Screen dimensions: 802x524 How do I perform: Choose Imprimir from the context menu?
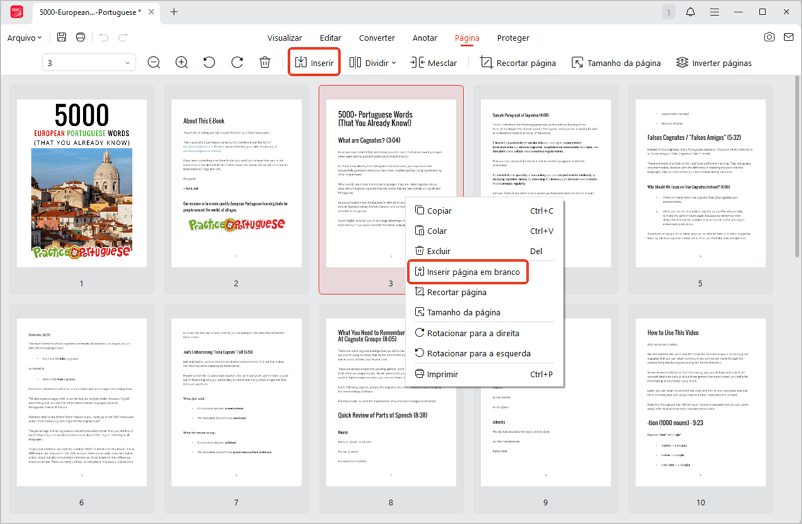coord(484,374)
